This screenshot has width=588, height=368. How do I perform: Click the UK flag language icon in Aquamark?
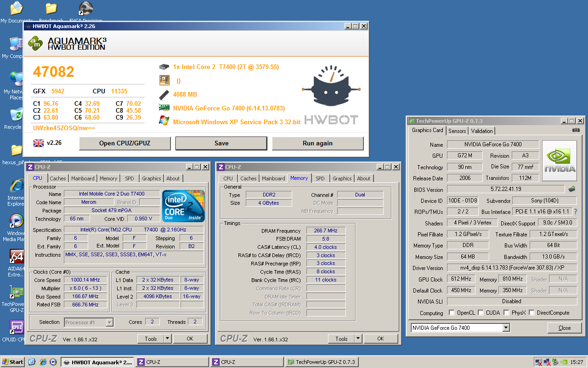pyautogui.click(x=38, y=143)
